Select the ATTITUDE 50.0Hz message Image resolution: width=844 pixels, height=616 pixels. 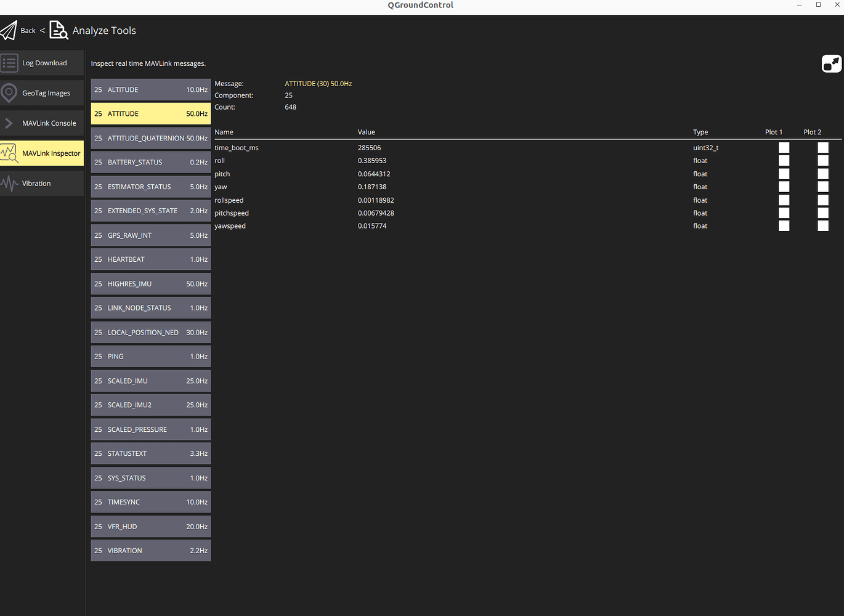(x=151, y=114)
